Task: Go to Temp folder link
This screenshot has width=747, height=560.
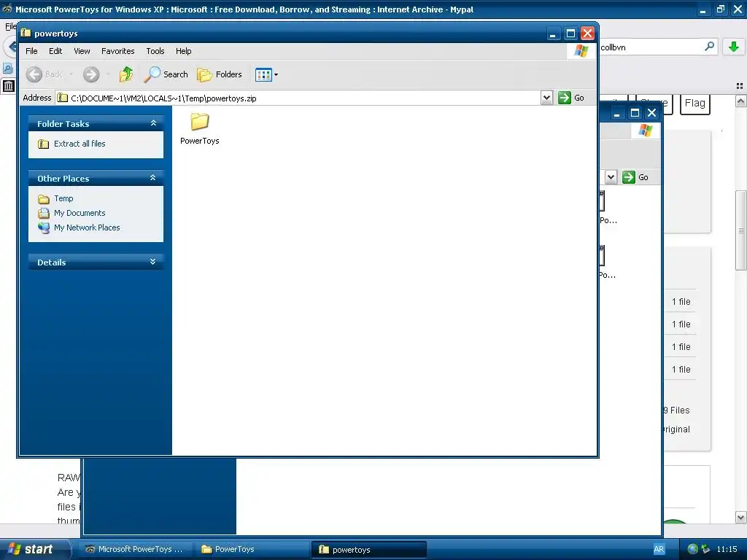Action: point(63,198)
